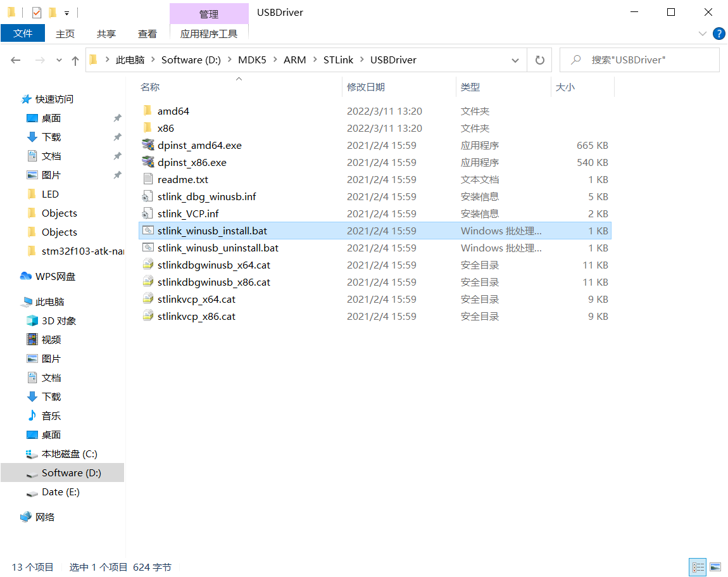Screen dimensions: 728x577
Task: Switch to the 主页 ribbon tab
Action: 65,34
